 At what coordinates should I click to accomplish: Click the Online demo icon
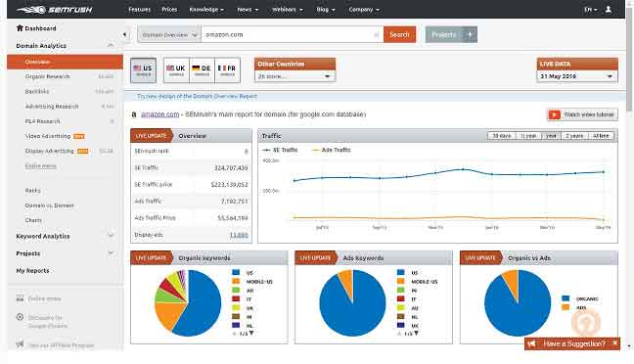tap(20, 298)
